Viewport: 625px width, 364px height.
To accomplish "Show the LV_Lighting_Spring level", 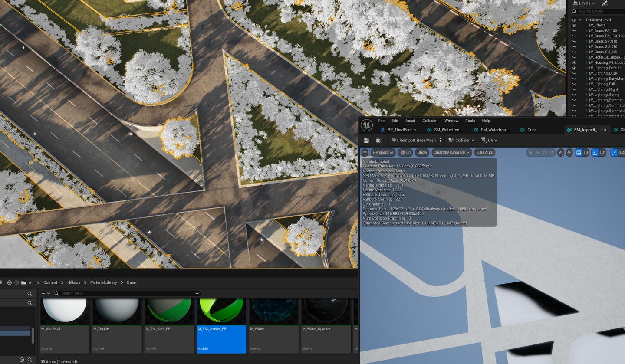I will click(574, 95).
